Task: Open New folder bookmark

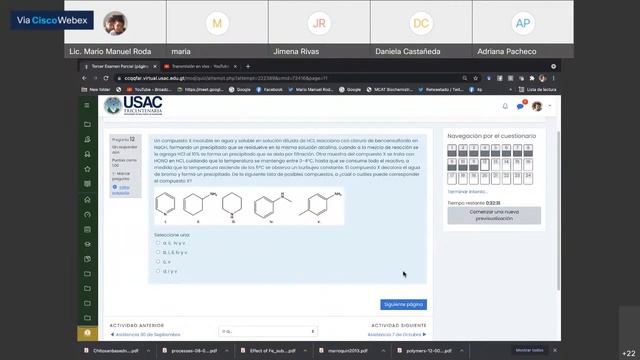Action: (x=96, y=89)
